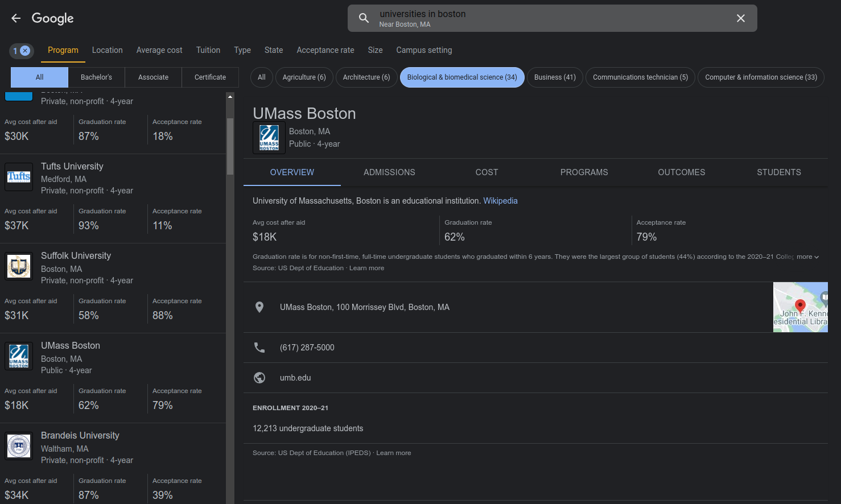Open the Average cost filter

[x=159, y=50]
